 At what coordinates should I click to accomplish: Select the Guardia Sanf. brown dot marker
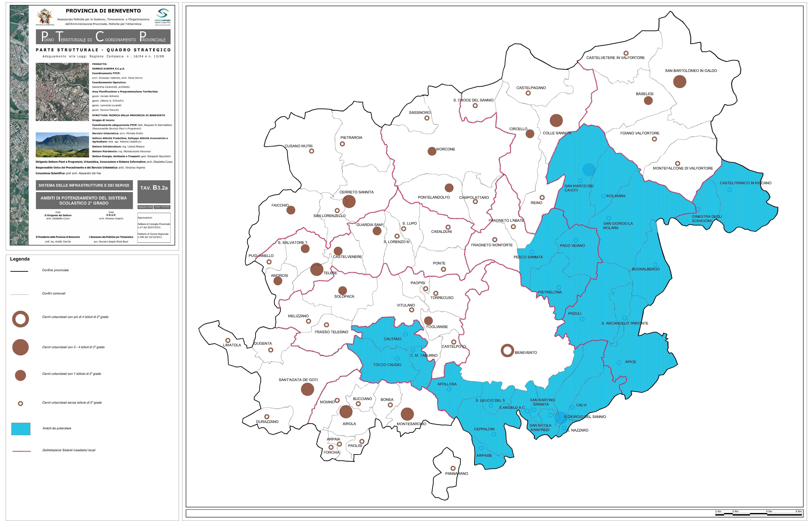coord(377,231)
